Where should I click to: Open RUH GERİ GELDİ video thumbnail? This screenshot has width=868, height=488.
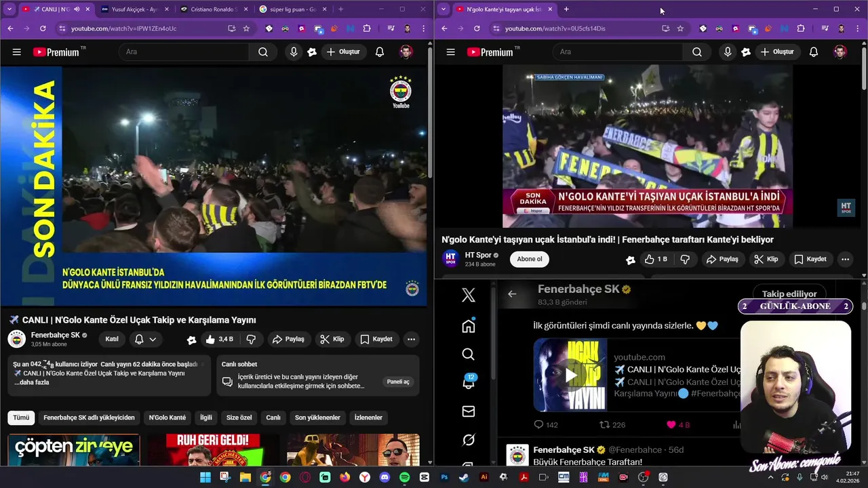coord(214,450)
